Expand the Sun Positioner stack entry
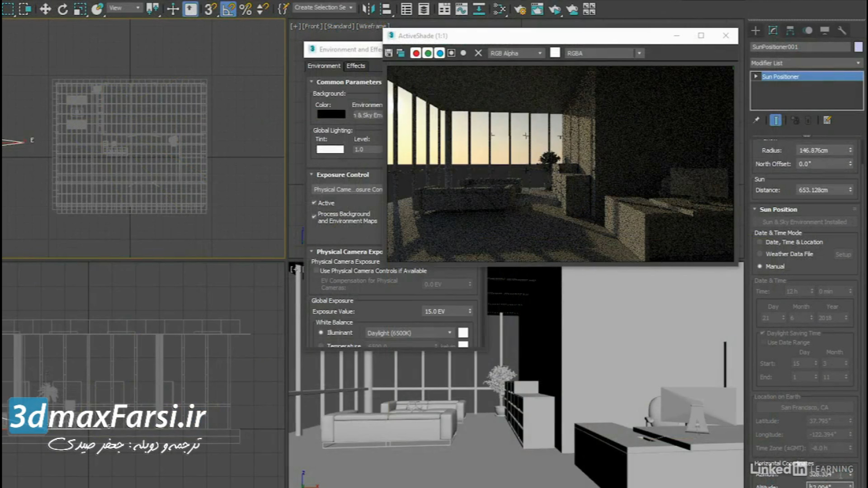Image resolution: width=868 pixels, height=488 pixels. [x=756, y=76]
